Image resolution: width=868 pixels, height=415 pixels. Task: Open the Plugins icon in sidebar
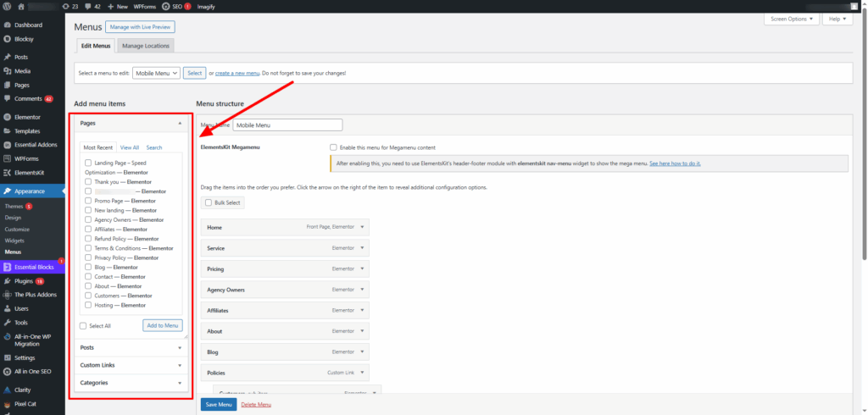coord(7,281)
